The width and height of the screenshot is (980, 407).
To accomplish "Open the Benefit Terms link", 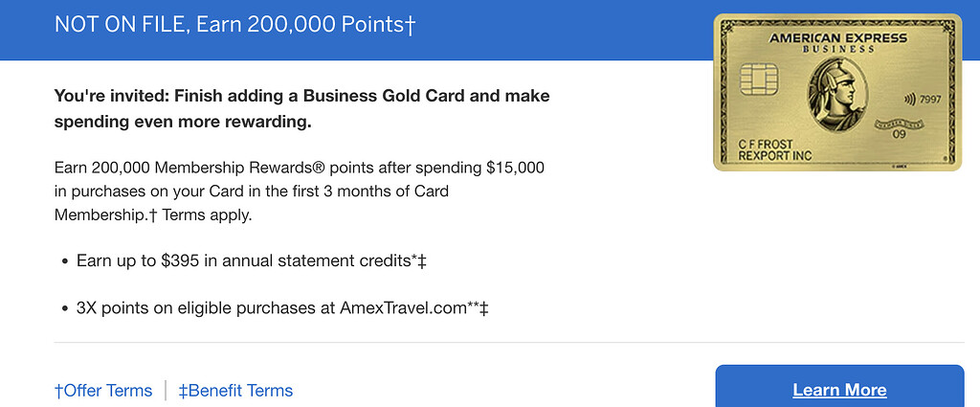I will pyautogui.click(x=235, y=391).
